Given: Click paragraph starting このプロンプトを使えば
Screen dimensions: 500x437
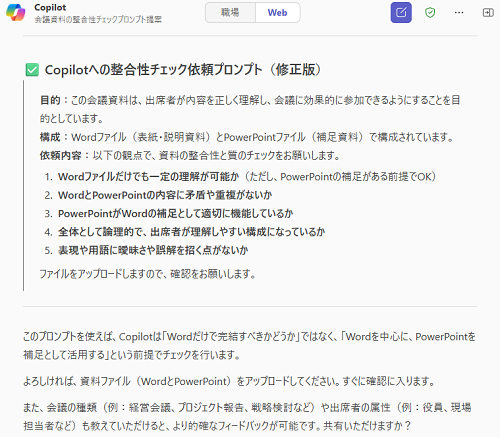Looking at the screenshot, I should coord(249,346).
